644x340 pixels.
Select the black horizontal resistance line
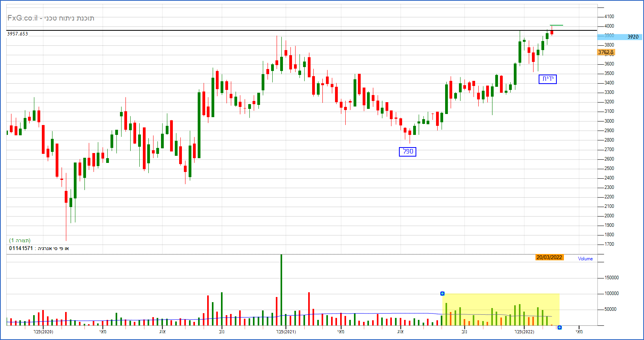pyautogui.click(x=302, y=30)
